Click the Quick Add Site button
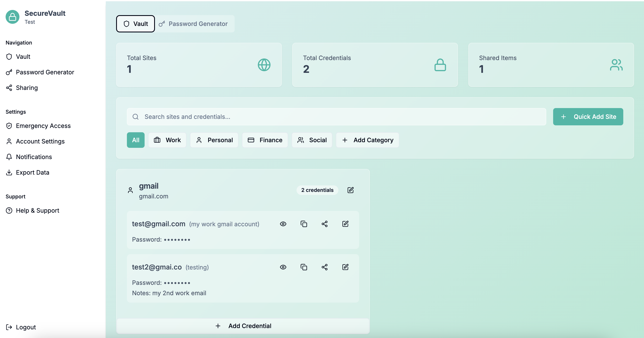 tap(588, 117)
